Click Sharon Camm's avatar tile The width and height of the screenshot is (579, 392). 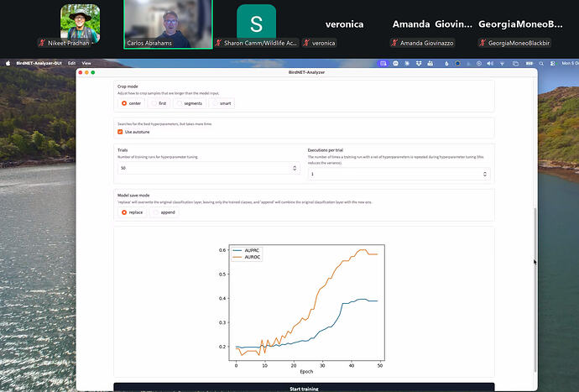[256, 24]
